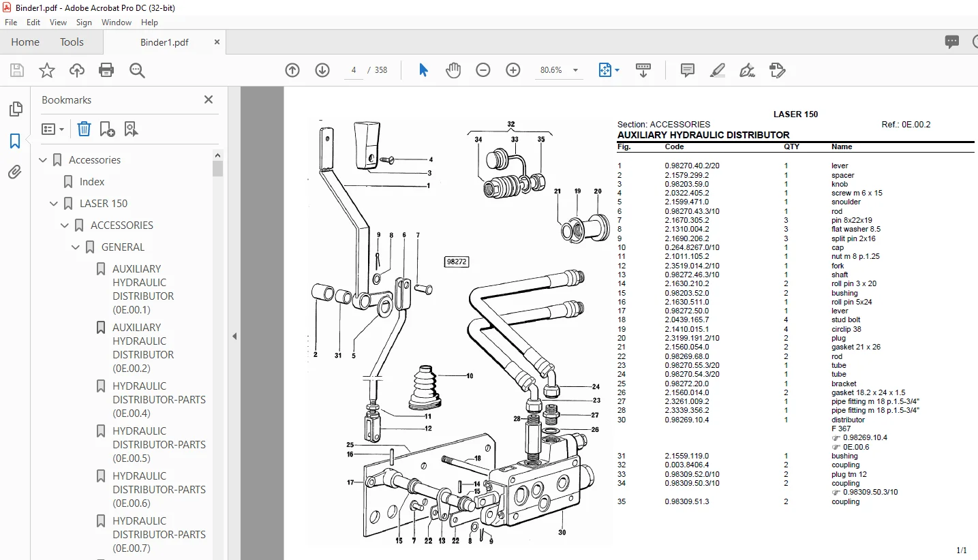Switch to the Tools tab
The height and width of the screenshot is (560, 978).
72,42
